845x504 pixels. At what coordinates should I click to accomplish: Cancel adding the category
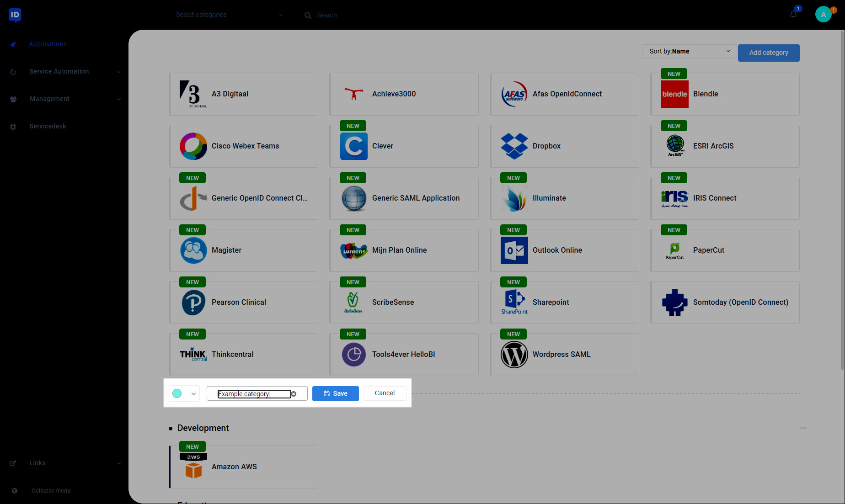pos(385,393)
